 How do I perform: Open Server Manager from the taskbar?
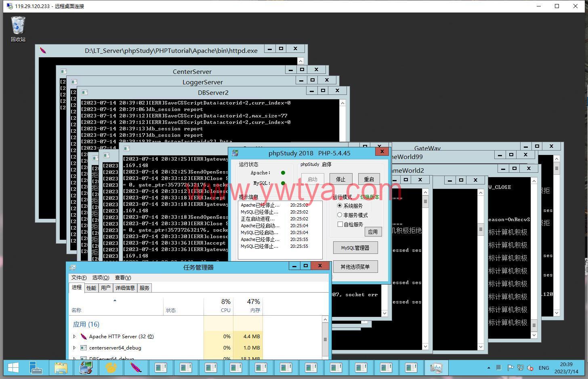tap(36, 368)
